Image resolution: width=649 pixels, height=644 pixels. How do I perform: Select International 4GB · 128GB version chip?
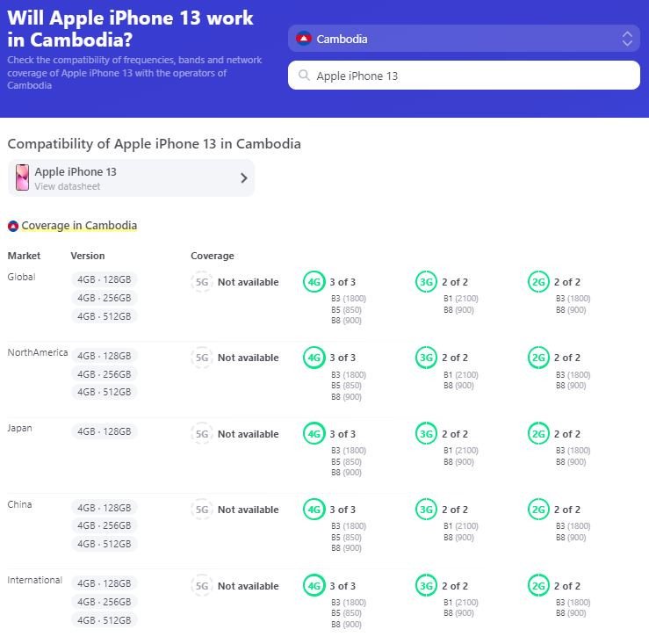(x=105, y=583)
